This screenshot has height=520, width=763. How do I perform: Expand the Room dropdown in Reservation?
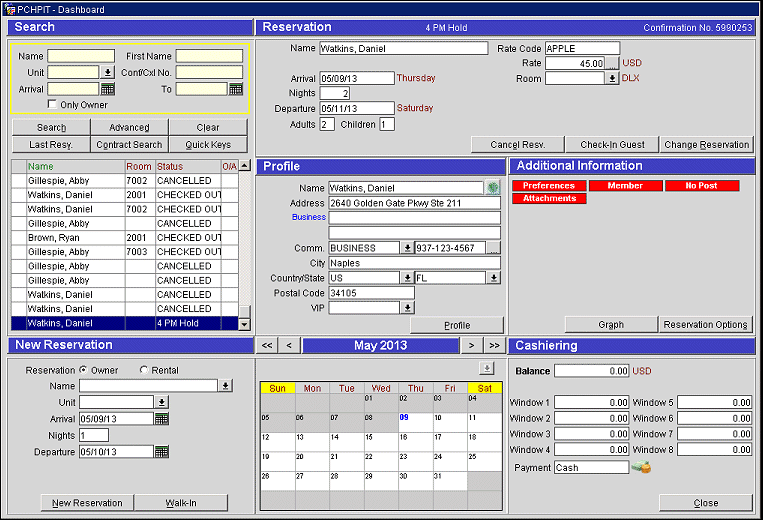click(612, 78)
